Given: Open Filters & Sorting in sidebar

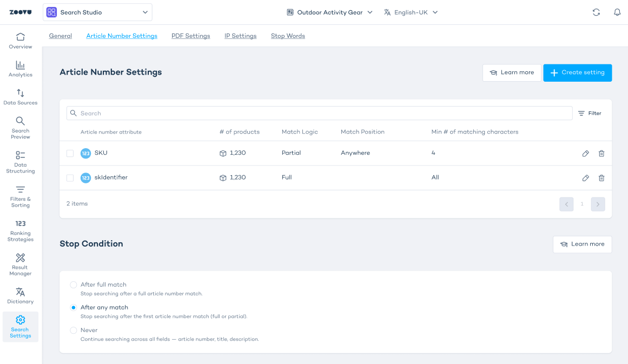Looking at the screenshot, I should point(21,196).
